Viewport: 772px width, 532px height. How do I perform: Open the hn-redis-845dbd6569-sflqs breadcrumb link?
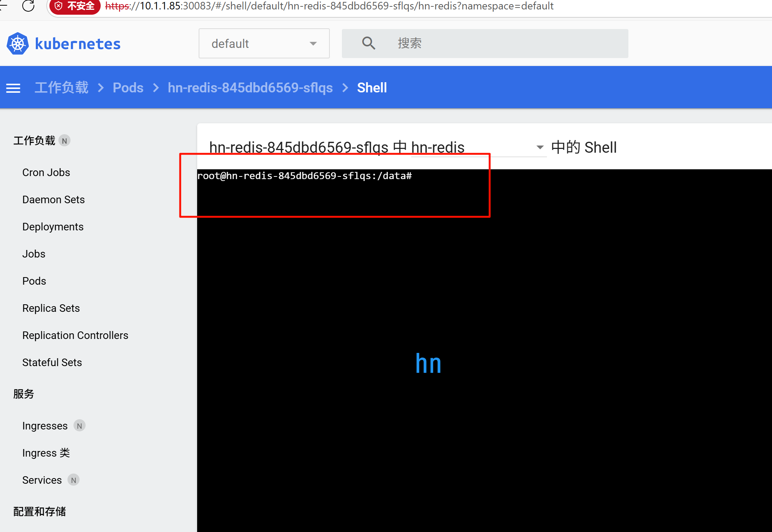[x=250, y=88]
